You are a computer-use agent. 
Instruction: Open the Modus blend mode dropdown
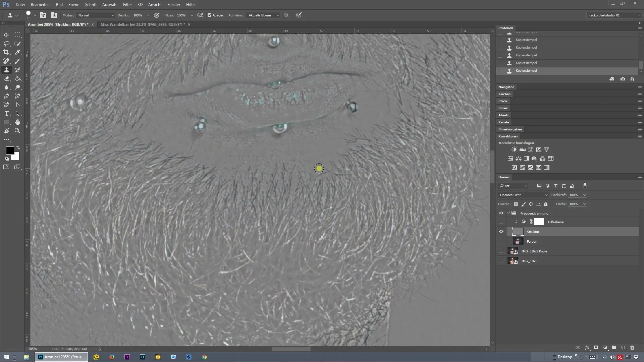tap(96, 15)
